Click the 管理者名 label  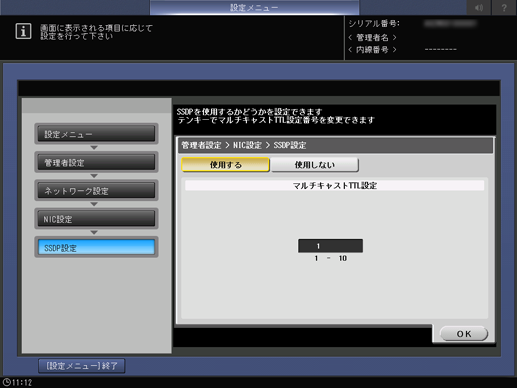372,37
